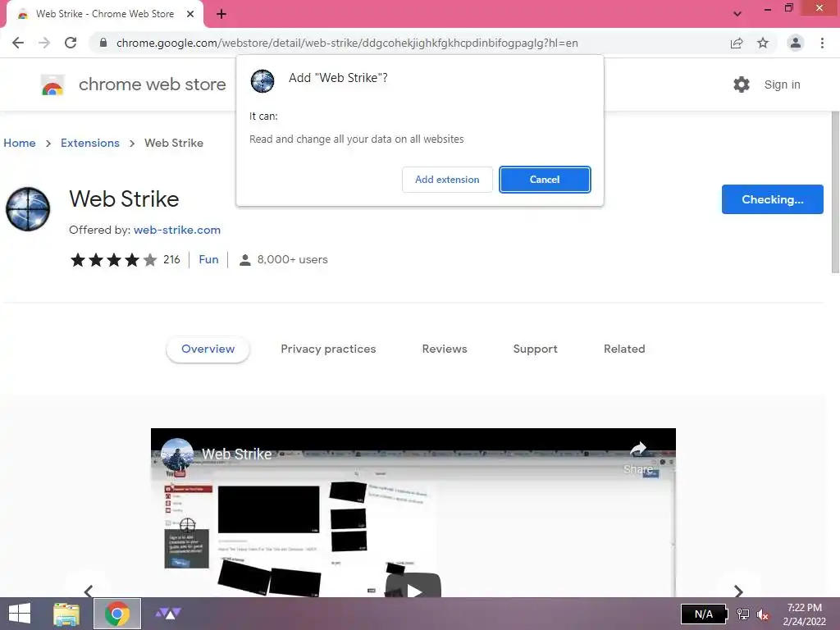Open the Chrome three-dot menu
Image resolution: width=840 pixels, height=630 pixels.
click(822, 43)
